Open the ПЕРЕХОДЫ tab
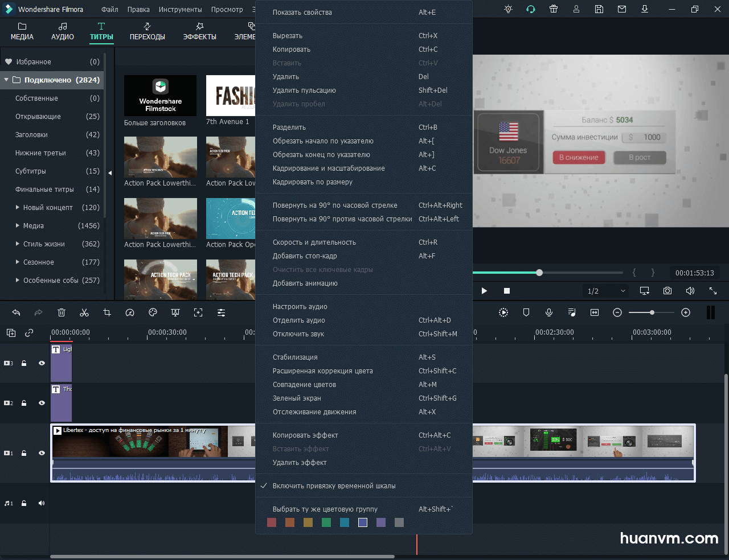Image resolution: width=729 pixels, height=560 pixels. click(147, 31)
